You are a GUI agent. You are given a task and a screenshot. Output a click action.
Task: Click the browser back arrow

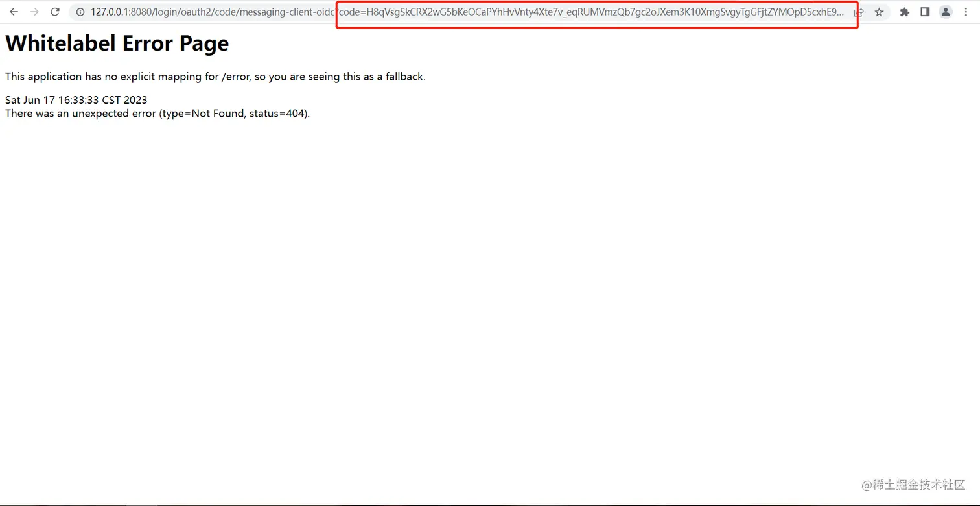14,12
